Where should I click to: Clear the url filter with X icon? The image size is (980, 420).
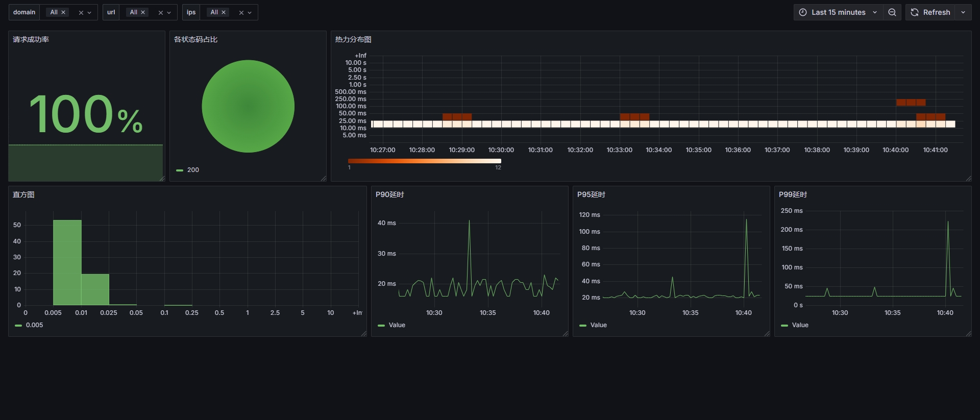pyautogui.click(x=160, y=13)
